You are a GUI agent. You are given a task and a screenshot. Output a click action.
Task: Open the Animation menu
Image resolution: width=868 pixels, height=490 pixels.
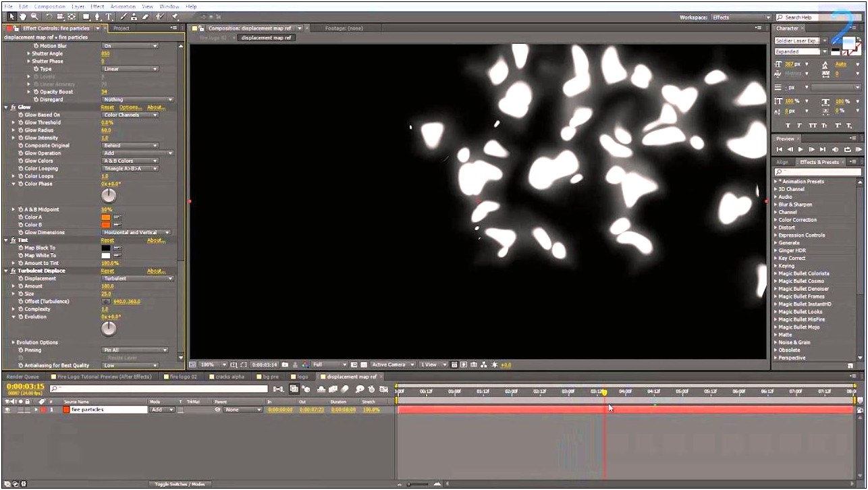pyautogui.click(x=123, y=6)
